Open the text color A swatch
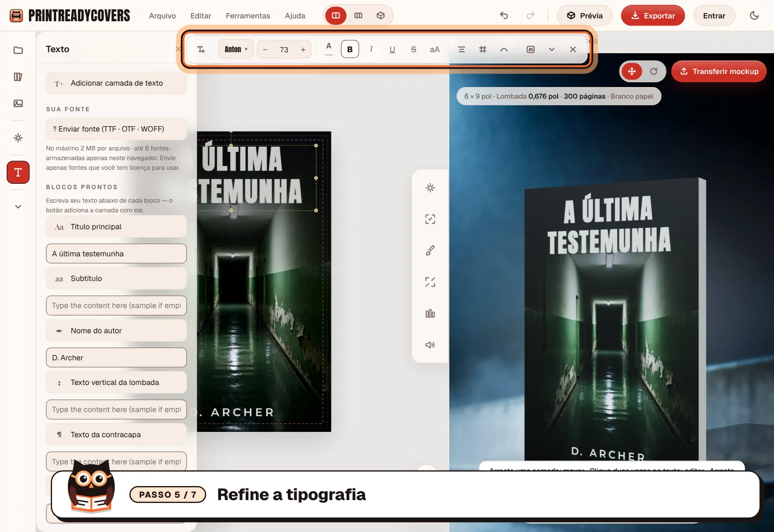Screen dimensions: 774x532 click(329, 49)
